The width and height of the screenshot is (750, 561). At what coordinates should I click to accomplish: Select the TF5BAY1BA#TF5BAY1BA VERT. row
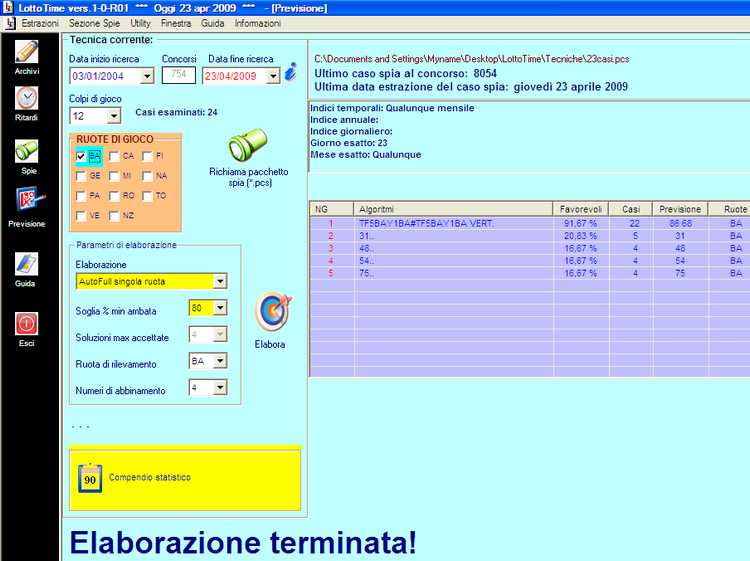[530, 223]
